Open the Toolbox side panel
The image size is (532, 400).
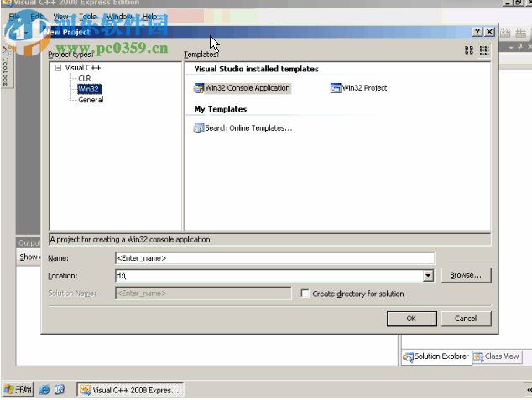(6, 67)
